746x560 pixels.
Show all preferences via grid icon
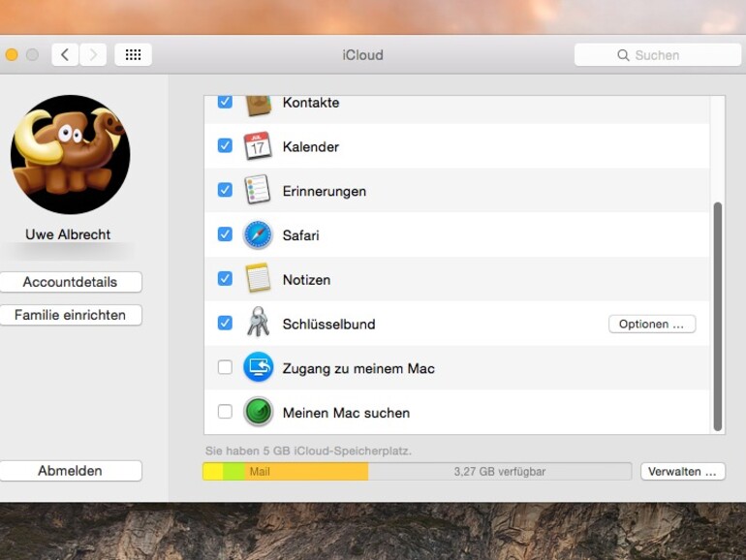[133, 55]
